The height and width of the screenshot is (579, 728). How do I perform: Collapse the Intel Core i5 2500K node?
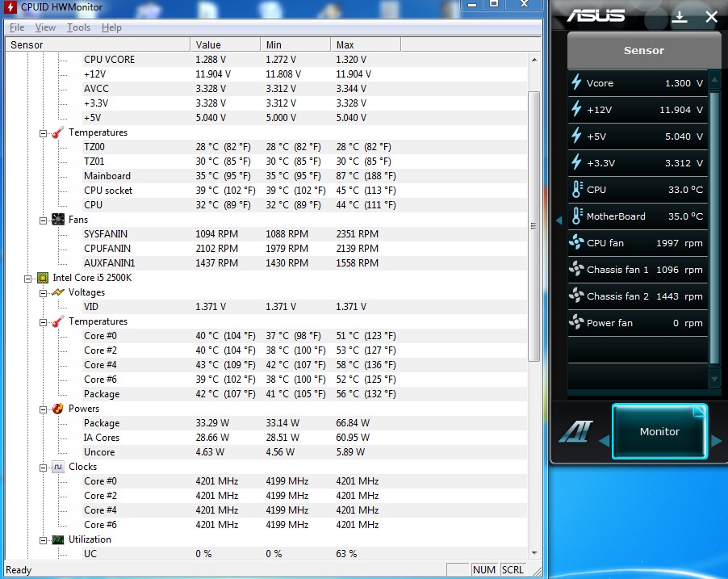tap(29, 278)
